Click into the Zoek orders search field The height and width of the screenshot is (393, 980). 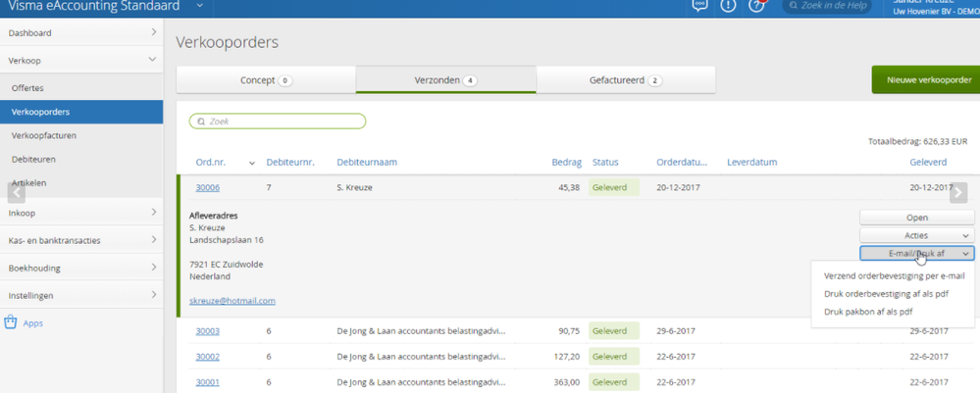278,122
